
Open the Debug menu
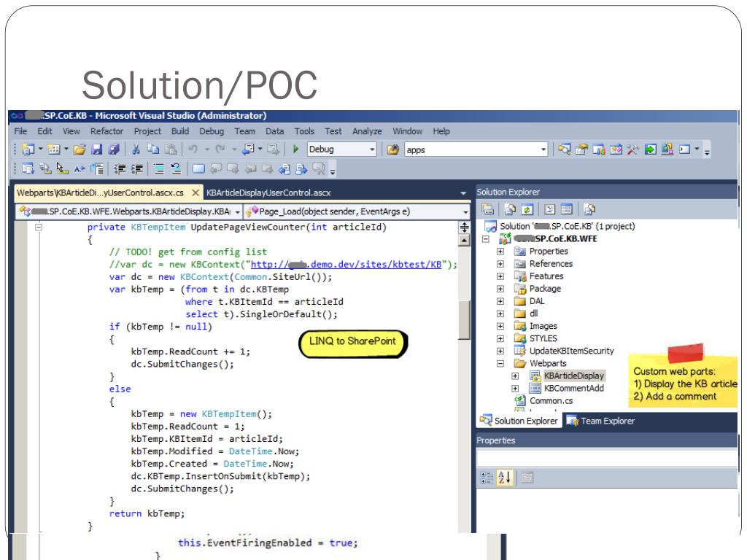212,131
